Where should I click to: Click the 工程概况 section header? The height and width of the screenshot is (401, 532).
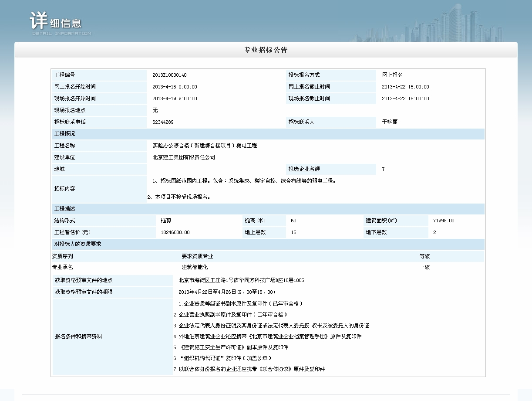point(64,134)
